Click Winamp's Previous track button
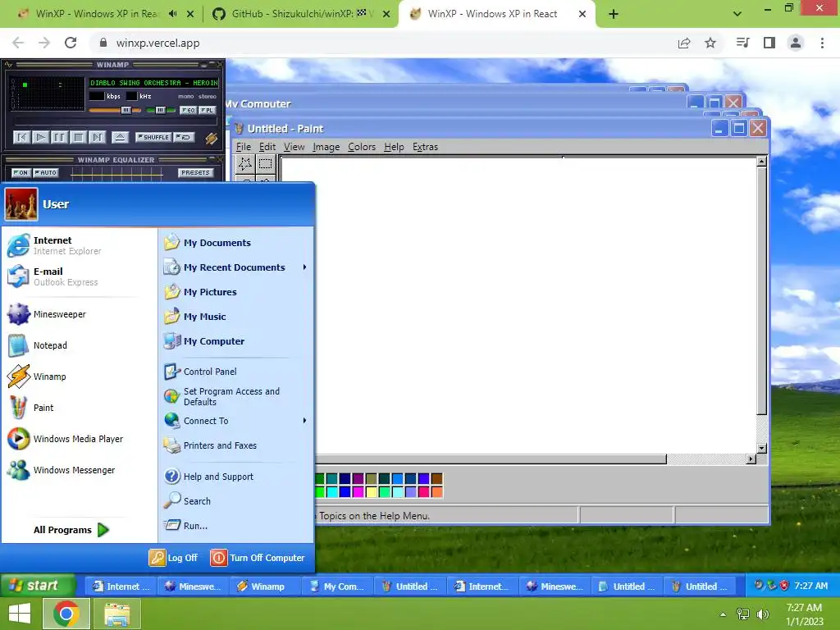This screenshot has width=840, height=630. coord(22,138)
